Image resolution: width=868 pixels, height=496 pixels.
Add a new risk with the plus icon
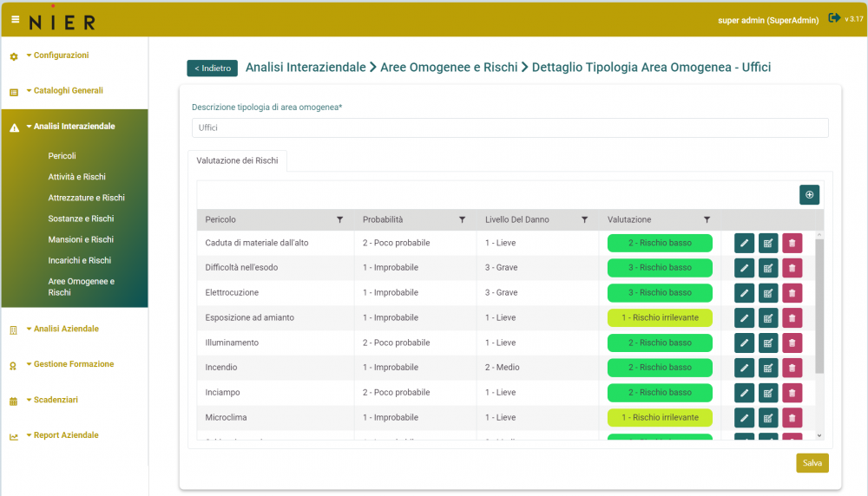pos(809,195)
